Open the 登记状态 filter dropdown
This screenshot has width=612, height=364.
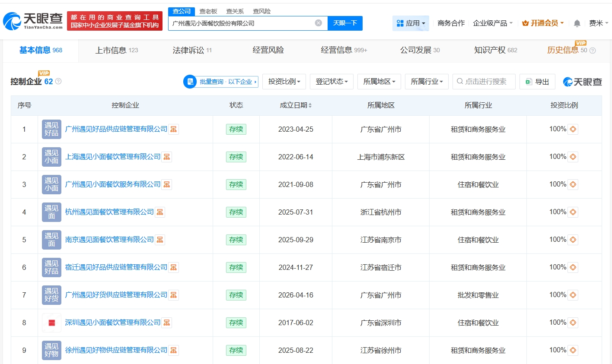click(331, 82)
